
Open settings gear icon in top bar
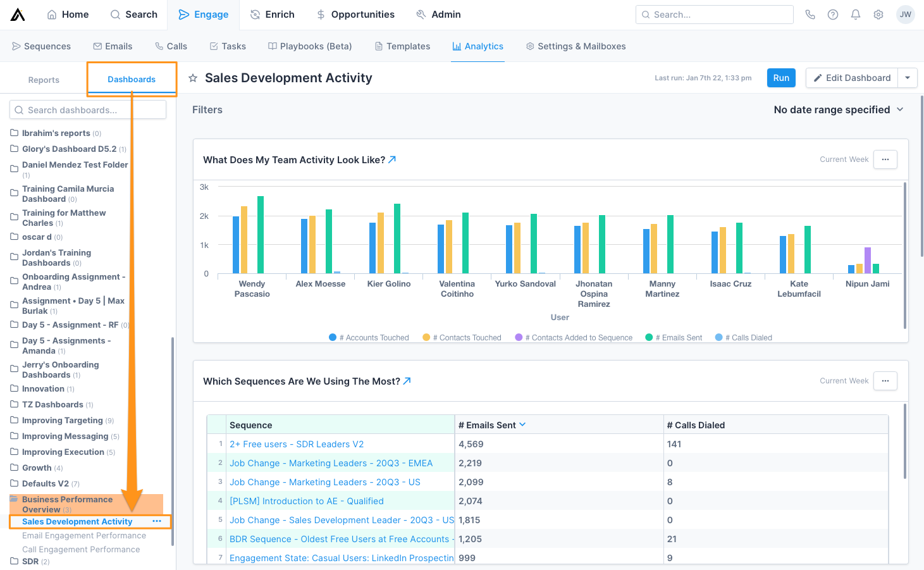[x=878, y=15]
